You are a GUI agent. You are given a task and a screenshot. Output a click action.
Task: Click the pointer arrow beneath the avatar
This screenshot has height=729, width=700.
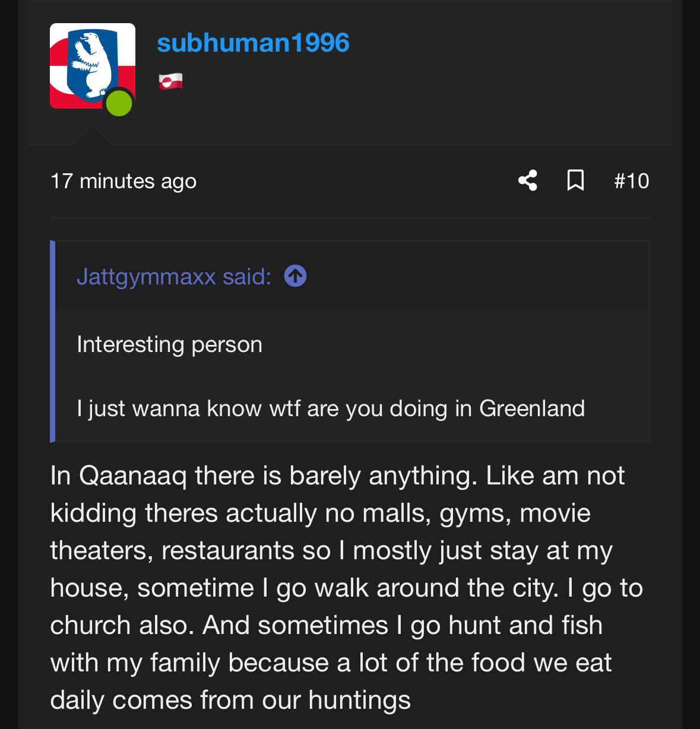pos(92,135)
